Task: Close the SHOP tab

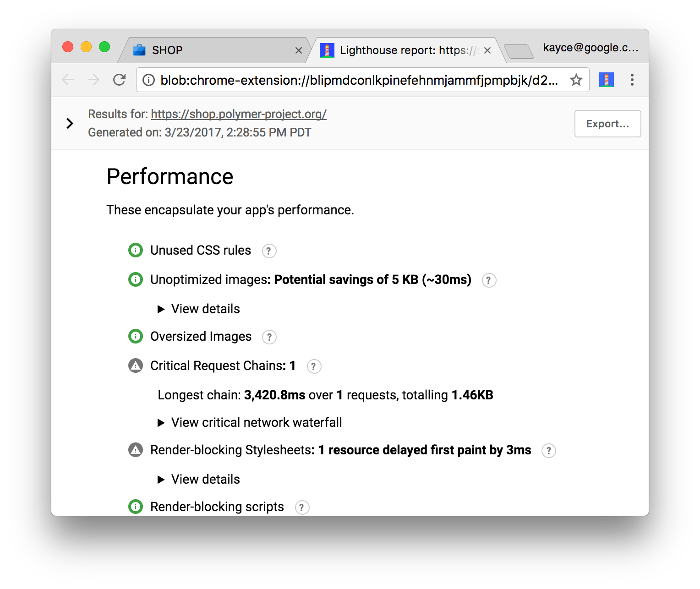Action: point(299,50)
